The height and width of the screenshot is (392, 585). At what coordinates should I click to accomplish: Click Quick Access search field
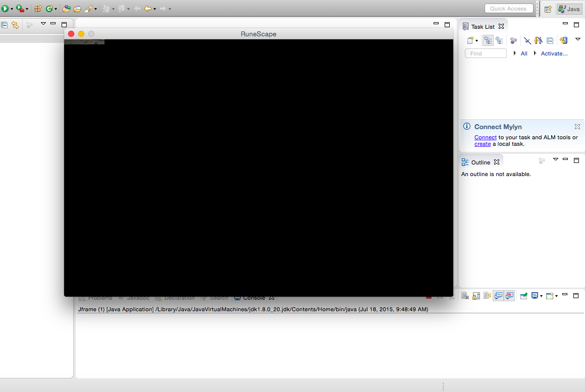click(x=508, y=8)
